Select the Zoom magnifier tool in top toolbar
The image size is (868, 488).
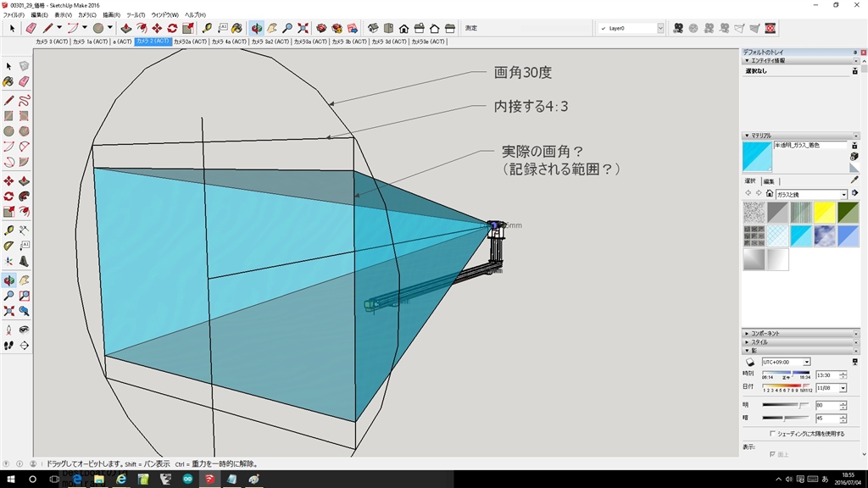click(x=287, y=28)
